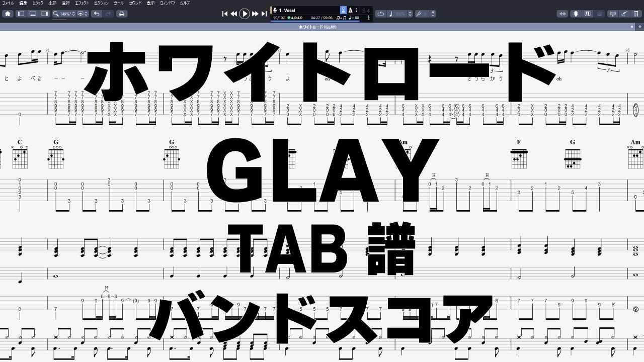Screen dimensions: 644x362
Task: Click the playback progress bar
Action: (315, 21)
